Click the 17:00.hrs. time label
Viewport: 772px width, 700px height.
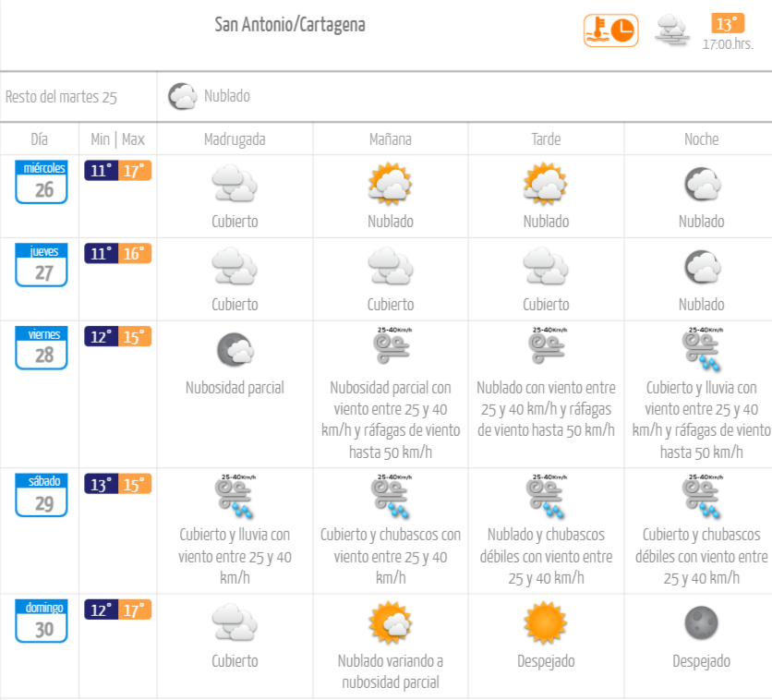pyautogui.click(x=725, y=44)
